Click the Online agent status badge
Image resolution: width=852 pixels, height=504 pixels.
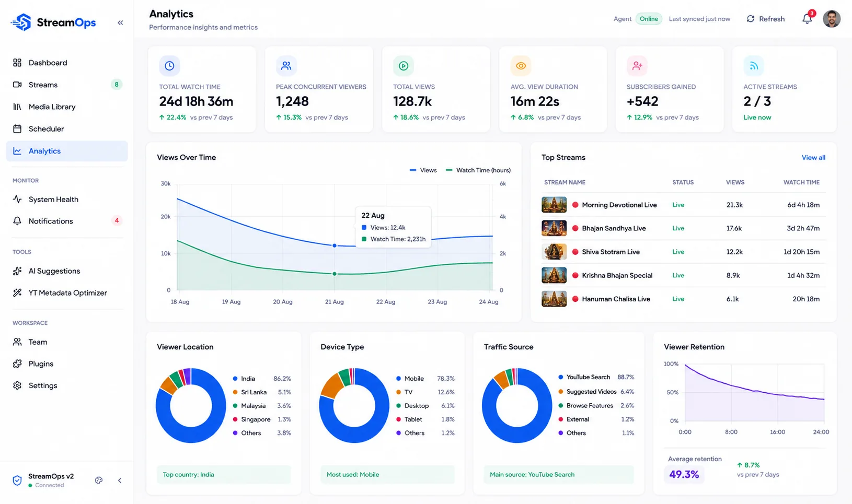tap(649, 19)
